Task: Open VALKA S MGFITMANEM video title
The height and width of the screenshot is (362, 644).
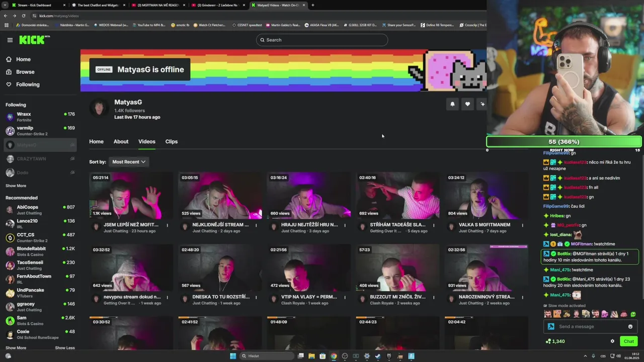Action: [485, 225]
